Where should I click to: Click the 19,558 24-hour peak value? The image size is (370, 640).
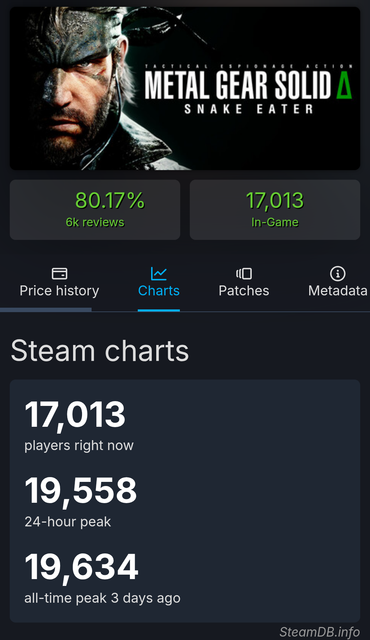(x=81, y=491)
